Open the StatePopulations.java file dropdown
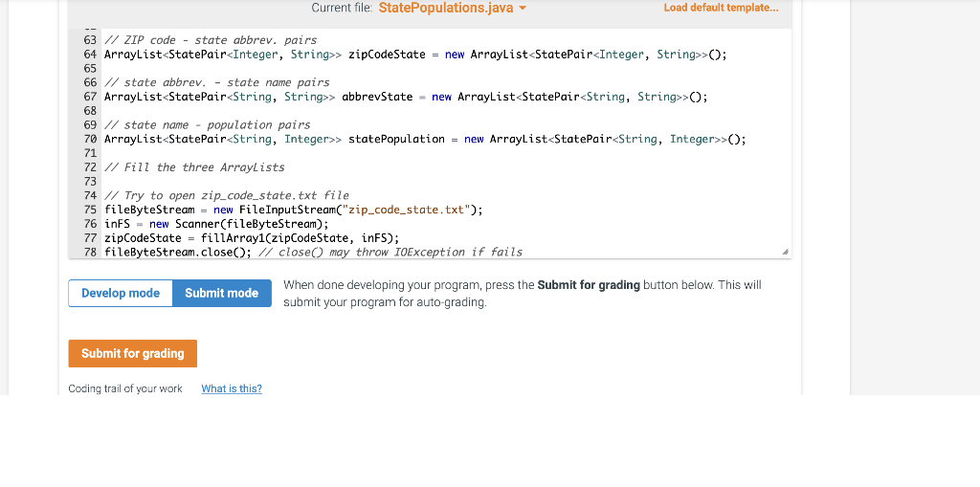 [x=452, y=8]
